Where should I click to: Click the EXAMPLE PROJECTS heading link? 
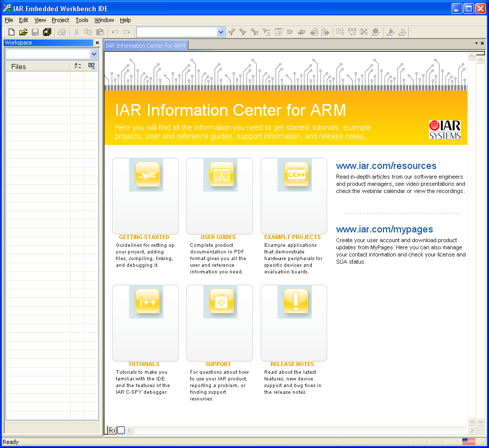[x=292, y=237]
